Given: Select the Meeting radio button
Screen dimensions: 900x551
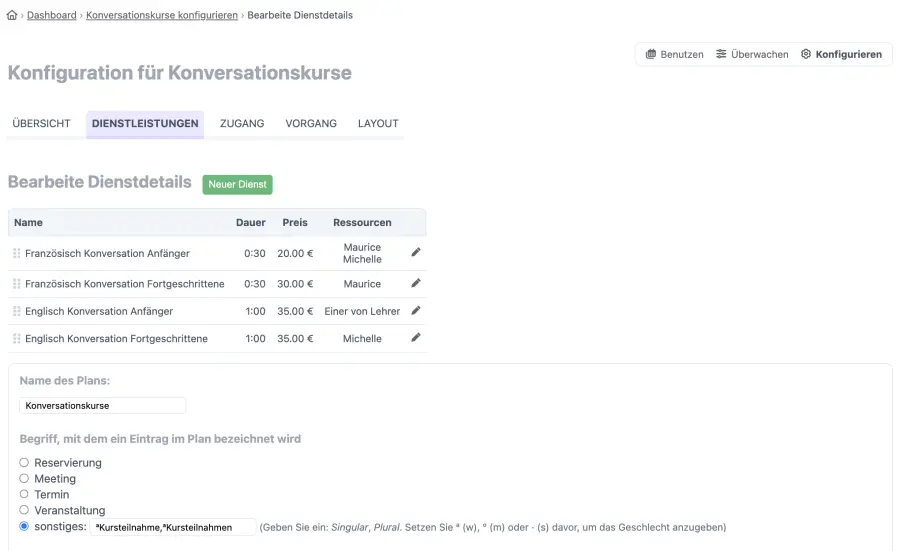Looking at the screenshot, I should 24,478.
